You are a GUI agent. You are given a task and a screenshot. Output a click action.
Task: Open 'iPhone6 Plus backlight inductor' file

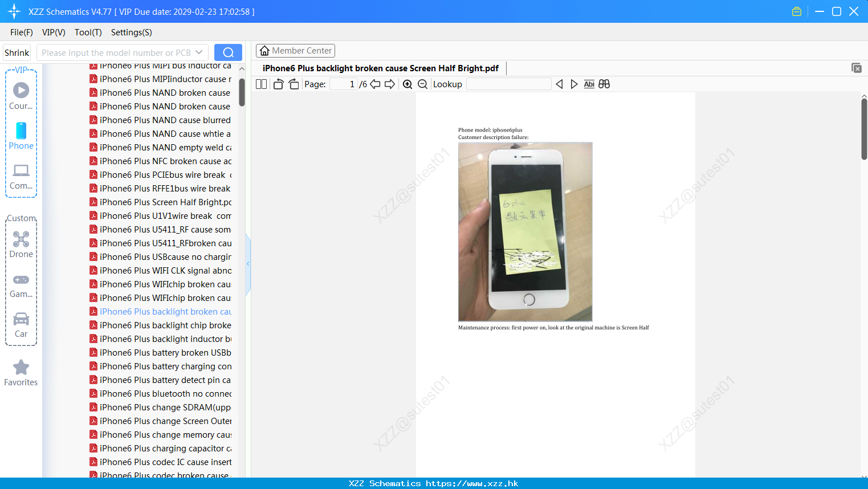click(x=160, y=339)
